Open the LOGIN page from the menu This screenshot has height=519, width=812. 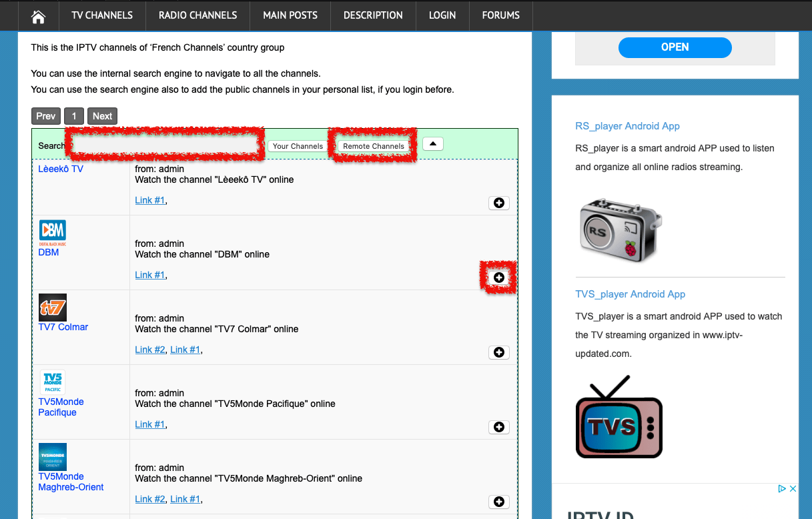point(442,15)
